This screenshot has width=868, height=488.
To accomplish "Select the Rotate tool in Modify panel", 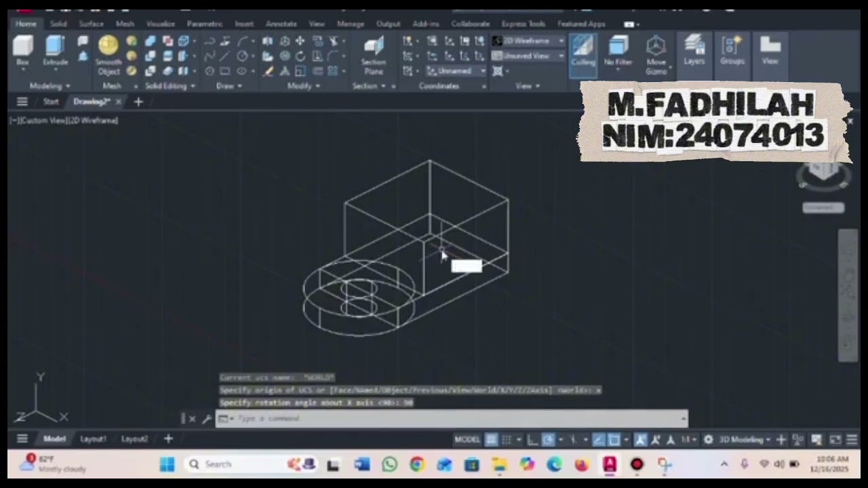I will [x=300, y=56].
